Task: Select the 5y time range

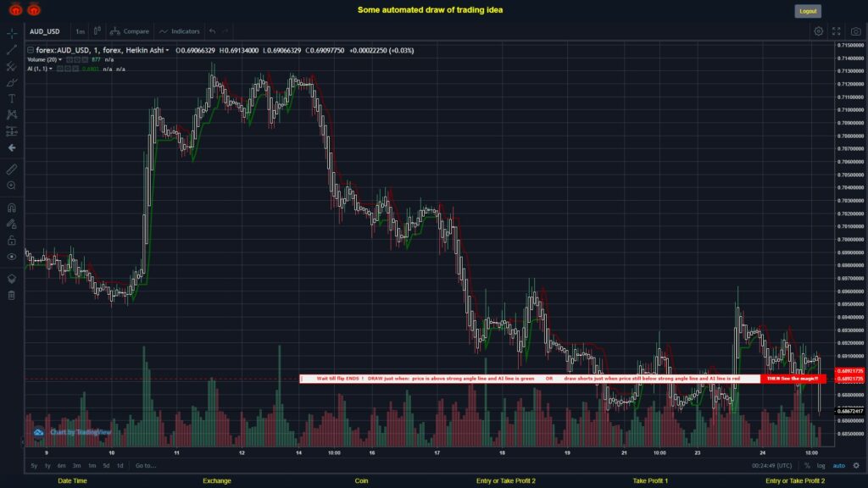Action: (34, 466)
